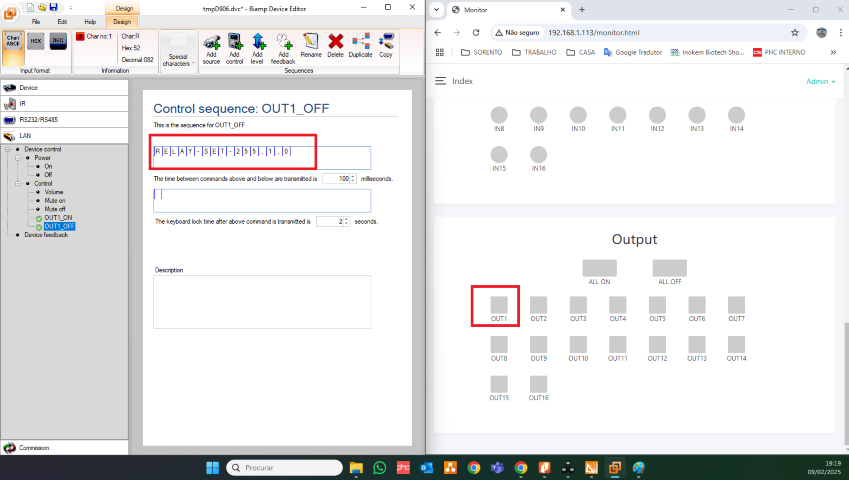Collapse the Power tree node

19,158
